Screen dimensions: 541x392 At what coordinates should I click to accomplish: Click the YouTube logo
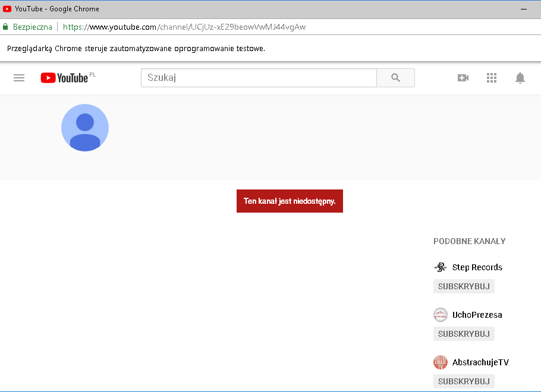pos(65,78)
